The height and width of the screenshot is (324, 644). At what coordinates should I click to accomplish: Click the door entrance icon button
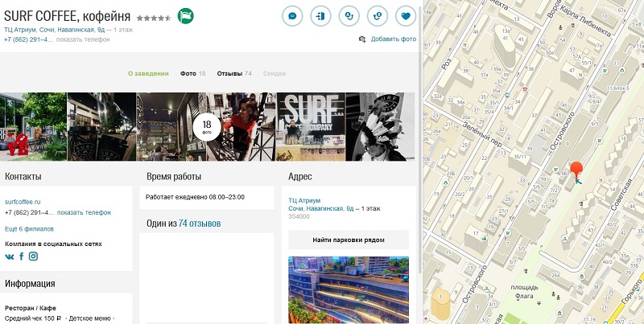click(x=320, y=16)
